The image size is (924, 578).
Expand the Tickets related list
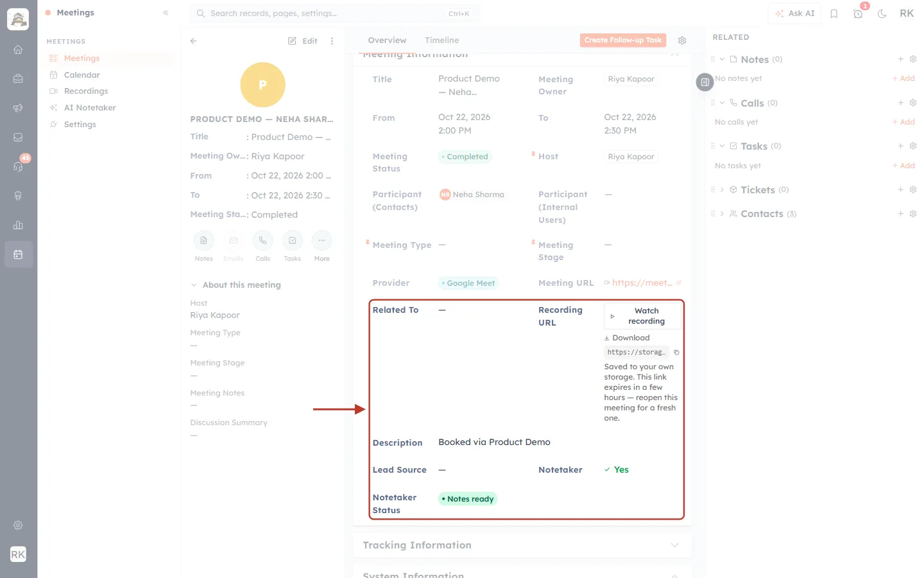coord(722,189)
